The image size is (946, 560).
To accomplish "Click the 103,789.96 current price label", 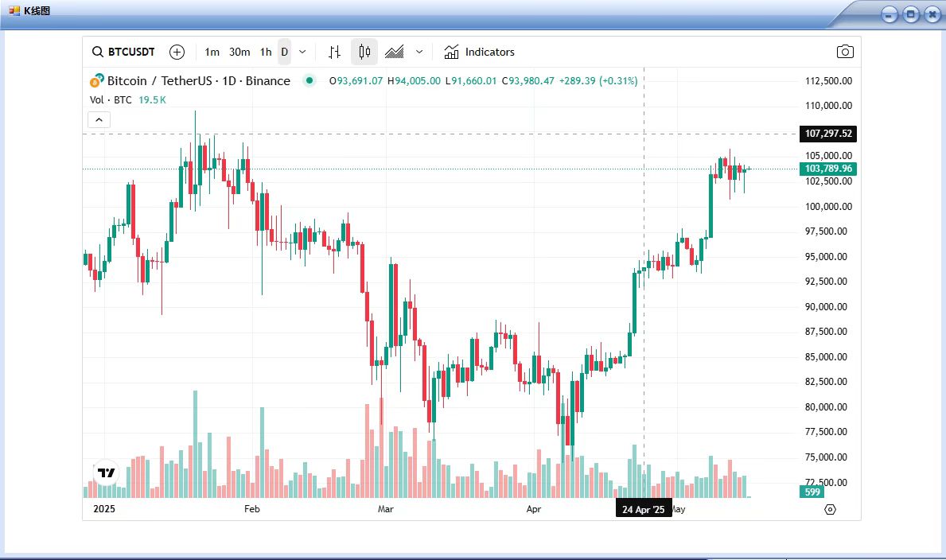I will [x=827, y=169].
